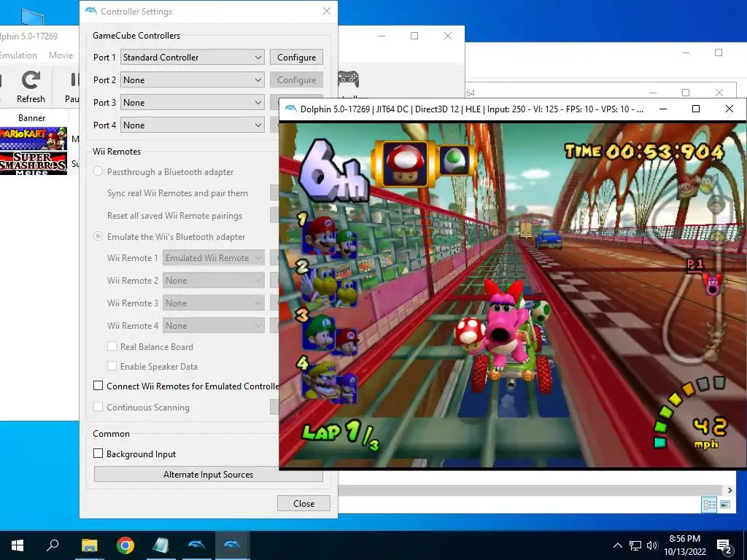Open File Explorer from the taskbar
This screenshot has width=747, height=560.
(89, 545)
